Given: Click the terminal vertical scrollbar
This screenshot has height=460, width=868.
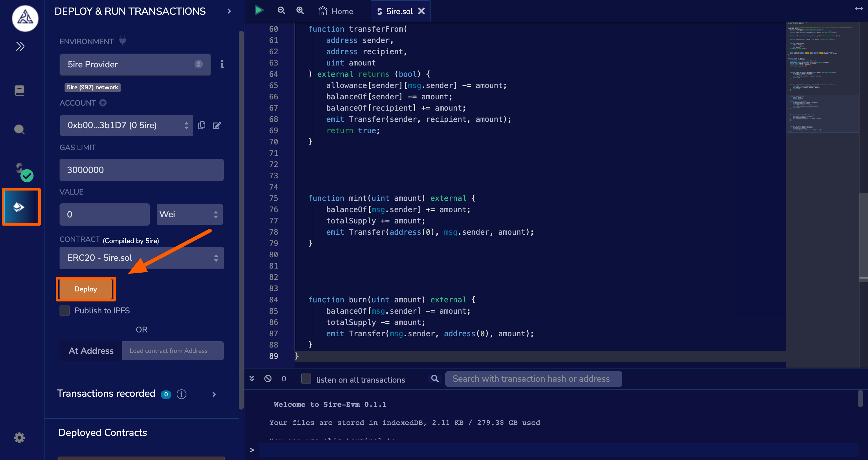Looking at the screenshot, I should click(x=860, y=398).
